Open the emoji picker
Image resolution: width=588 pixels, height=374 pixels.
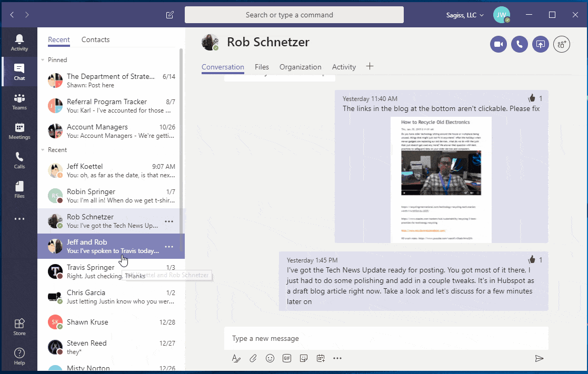[x=270, y=358]
